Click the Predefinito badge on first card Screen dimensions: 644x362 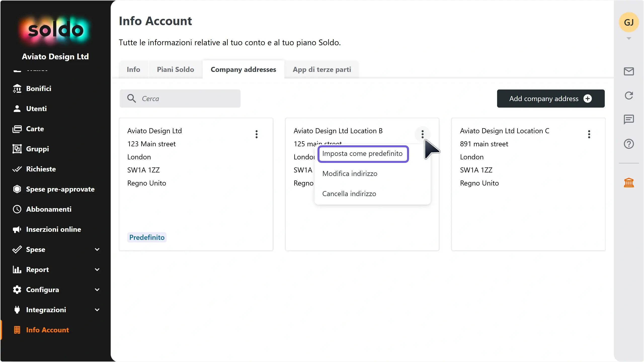tap(147, 237)
